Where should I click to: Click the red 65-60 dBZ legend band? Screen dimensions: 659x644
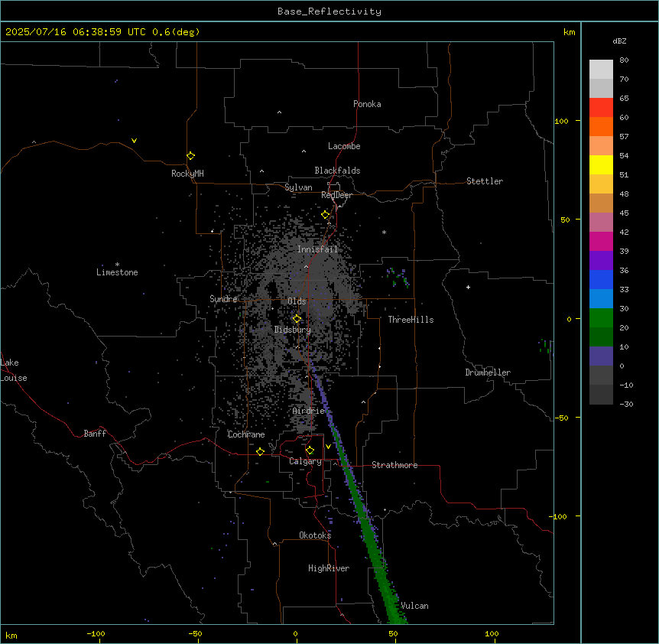[x=601, y=108]
